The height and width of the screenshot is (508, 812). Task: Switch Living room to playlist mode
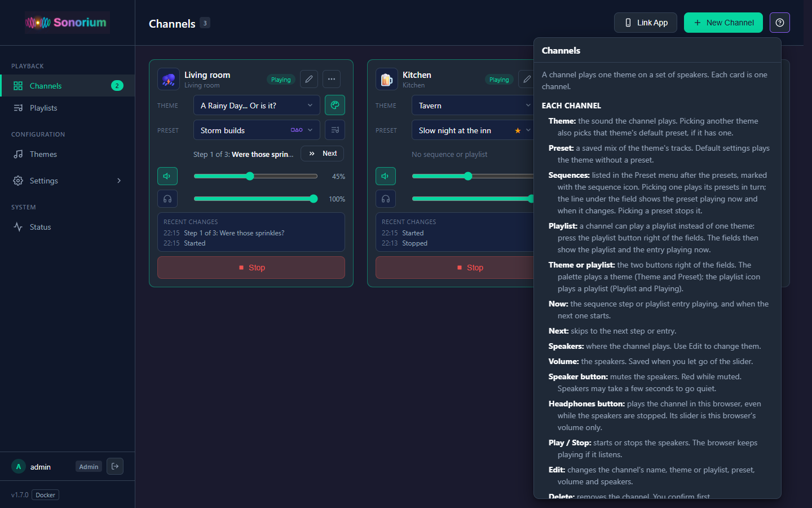click(x=335, y=130)
